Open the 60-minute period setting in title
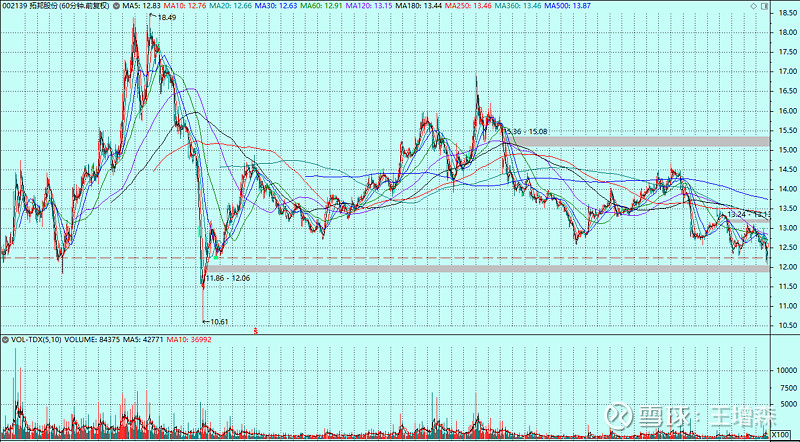Screen dimensions: 800x442 coord(81,7)
